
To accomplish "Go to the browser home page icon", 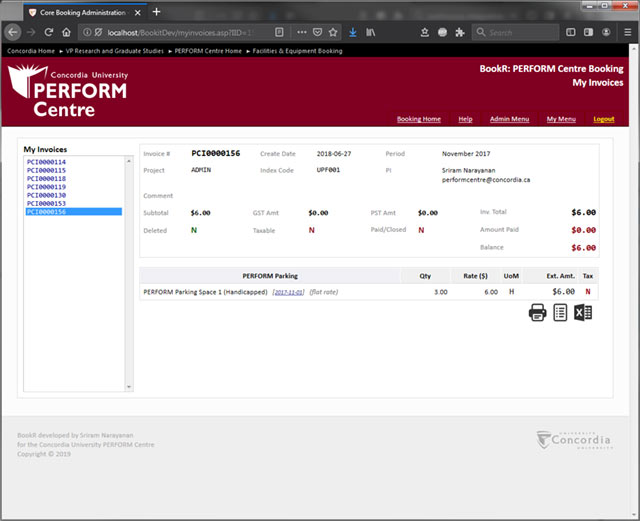I will coord(65,32).
